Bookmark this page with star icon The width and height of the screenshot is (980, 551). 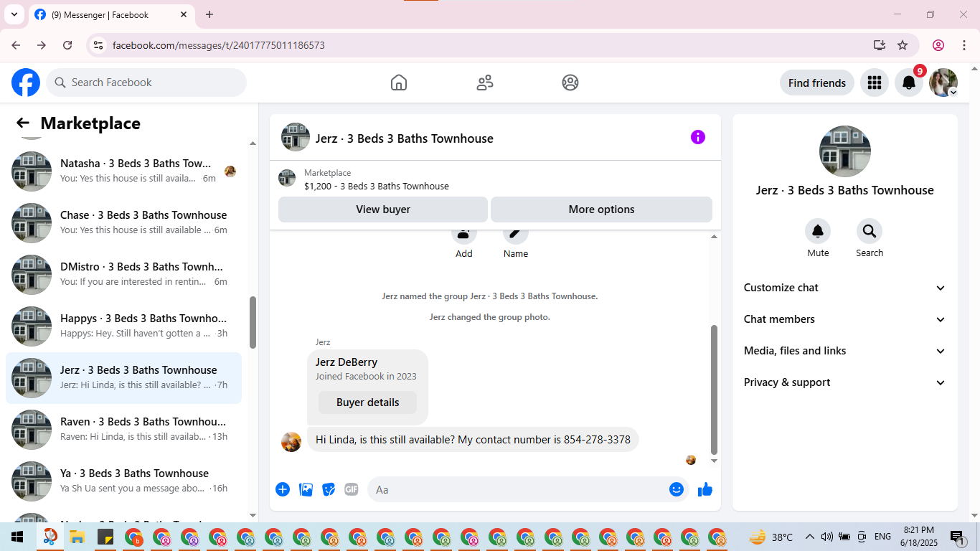click(x=903, y=45)
